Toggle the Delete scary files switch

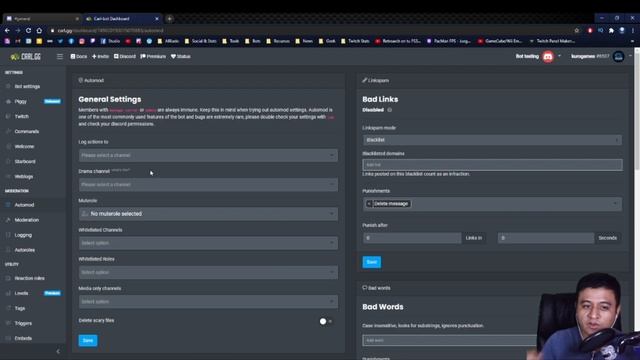[326, 322]
